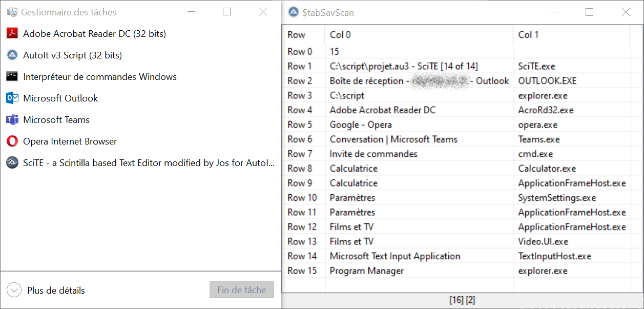Click the Plus de détails label

56,291
